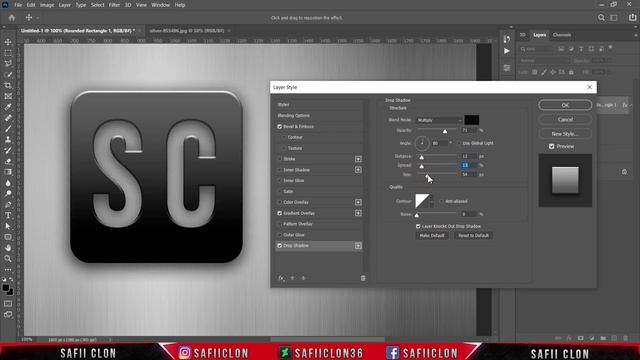Select the Rounded Rectangle shape tool
Screen dimensions: 640x360
coord(8,237)
